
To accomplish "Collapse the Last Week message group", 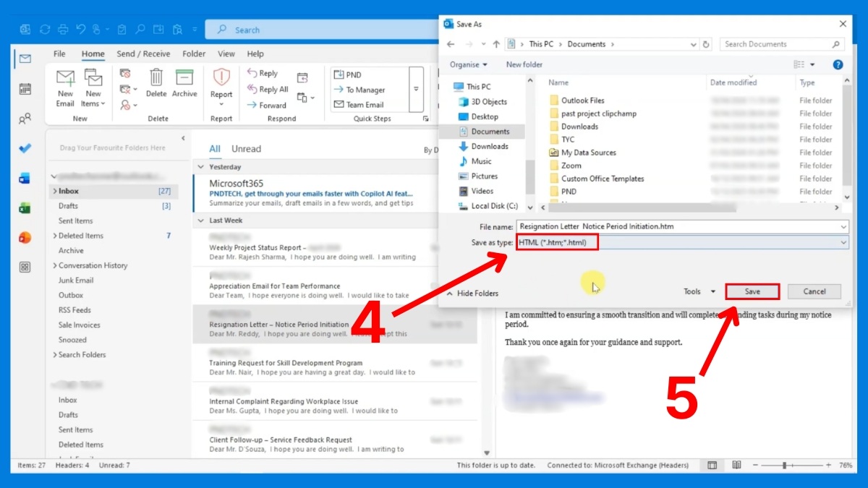I will (x=201, y=221).
